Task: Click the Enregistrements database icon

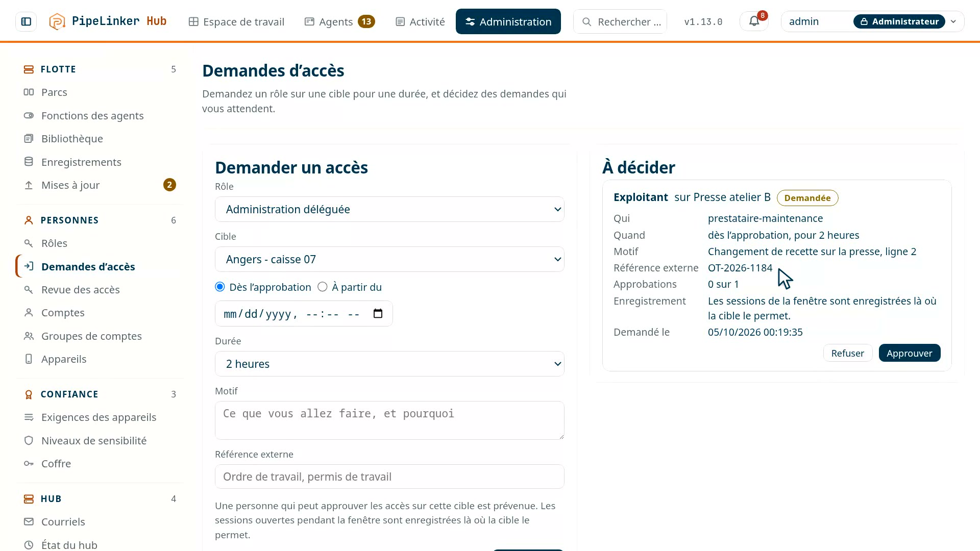Action: (29, 162)
